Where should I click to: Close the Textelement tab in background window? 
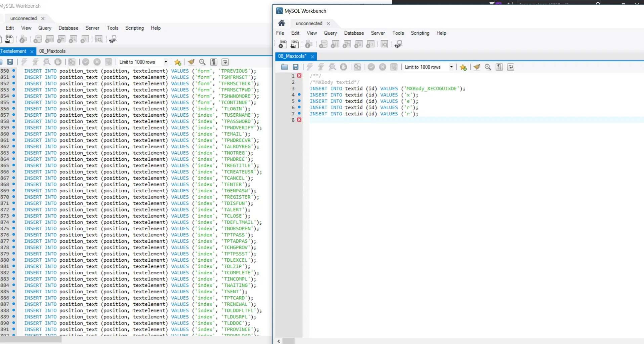[32, 51]
